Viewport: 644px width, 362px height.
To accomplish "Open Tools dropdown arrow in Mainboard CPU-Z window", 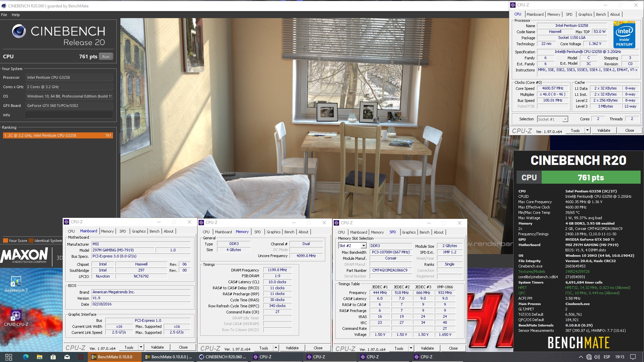I will click(141, 347).
